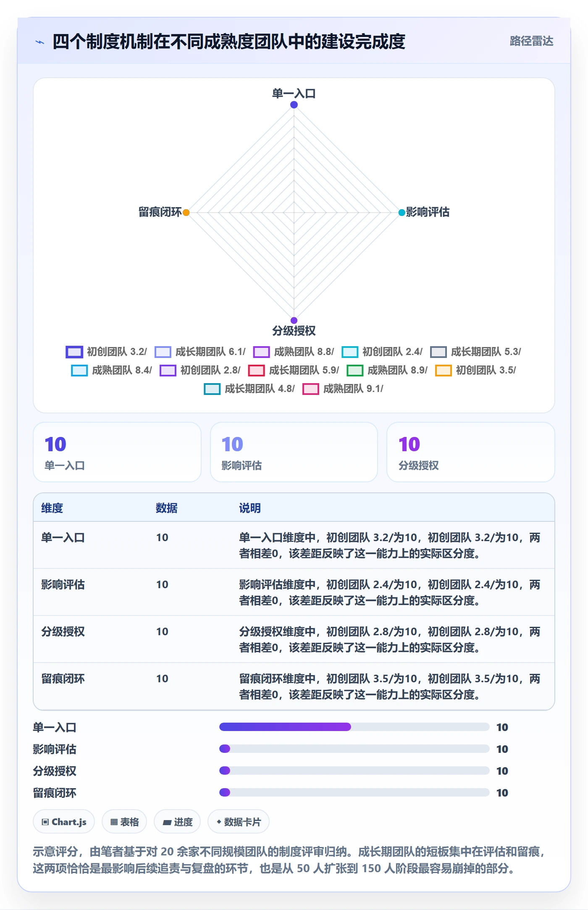Screen dimensions: 588x910
Task: Click the 留痕闭环 progress bar
Action: pos(354,792)
